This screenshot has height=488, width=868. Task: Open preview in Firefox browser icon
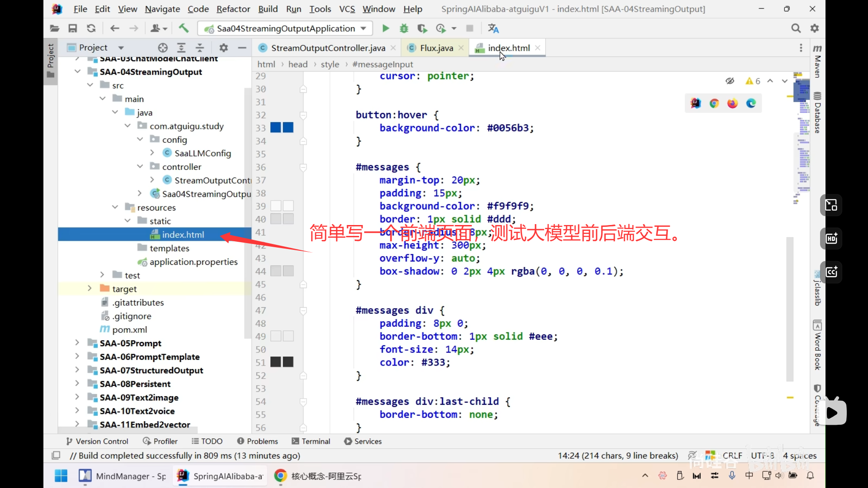click(732, 103)
